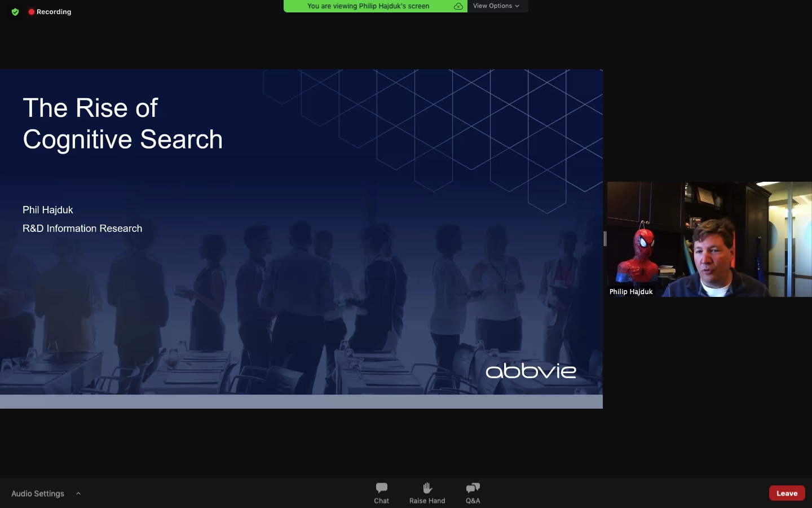
Task: Leave the webinar with the red button
Action: [787, 493]
